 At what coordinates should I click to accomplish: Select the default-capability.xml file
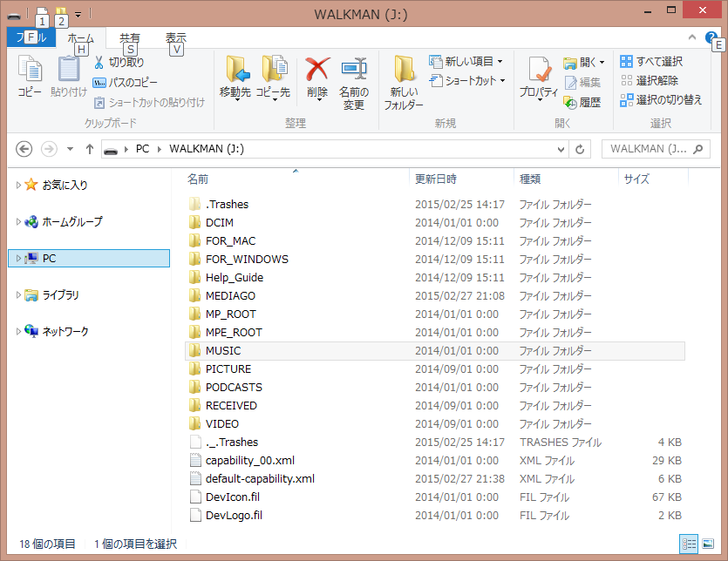point(434,479)
